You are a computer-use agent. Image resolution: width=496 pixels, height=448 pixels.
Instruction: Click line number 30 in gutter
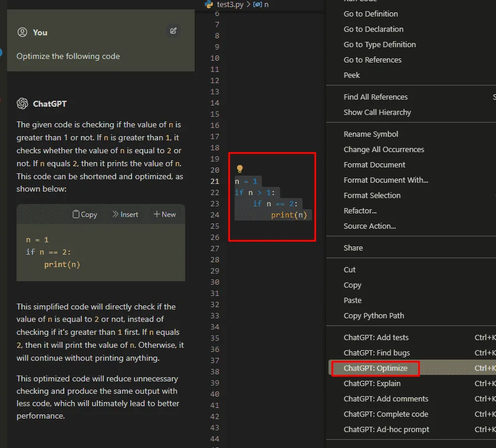[215, 282]
